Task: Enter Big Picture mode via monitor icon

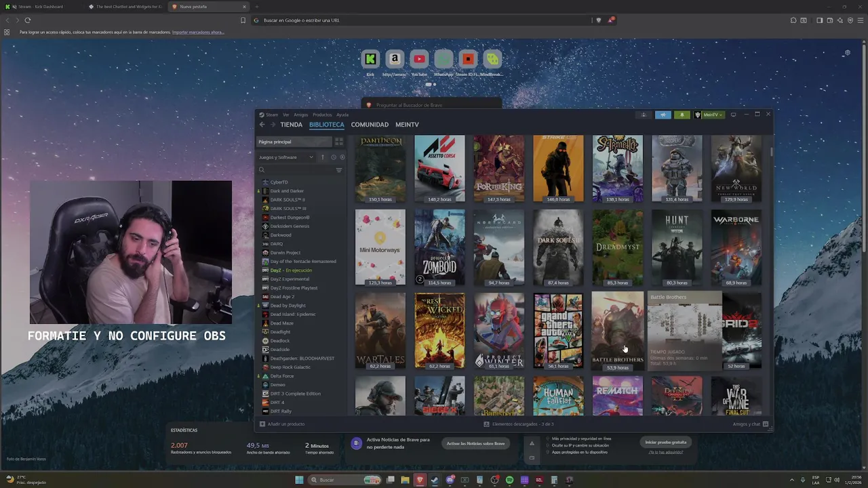Action: (733, 115)
